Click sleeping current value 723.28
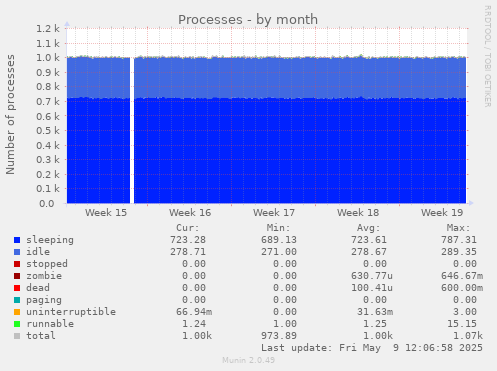Screen dimensions: 497x371 pos(188,240)
